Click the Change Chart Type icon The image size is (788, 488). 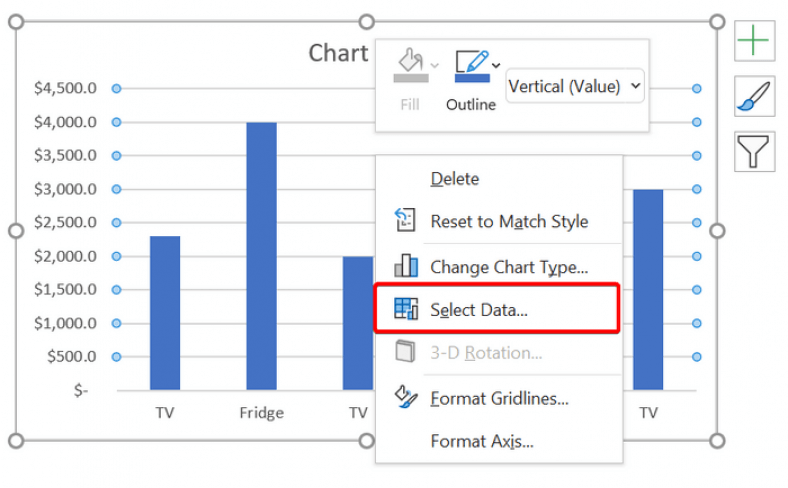[406, 266]
